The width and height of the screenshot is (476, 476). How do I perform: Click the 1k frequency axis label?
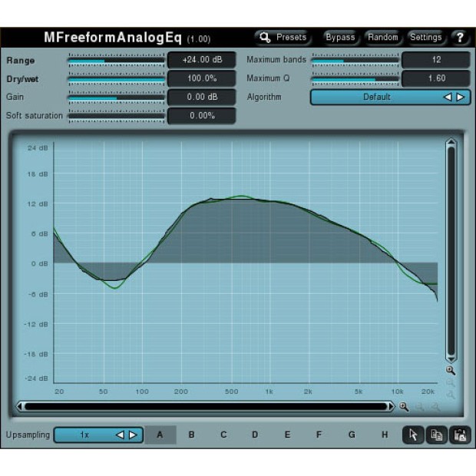[269, 392]
